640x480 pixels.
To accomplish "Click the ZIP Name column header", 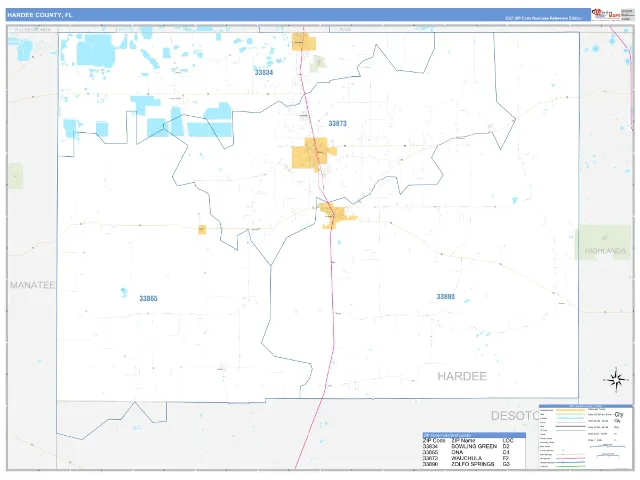I will [x=463, y=441].
